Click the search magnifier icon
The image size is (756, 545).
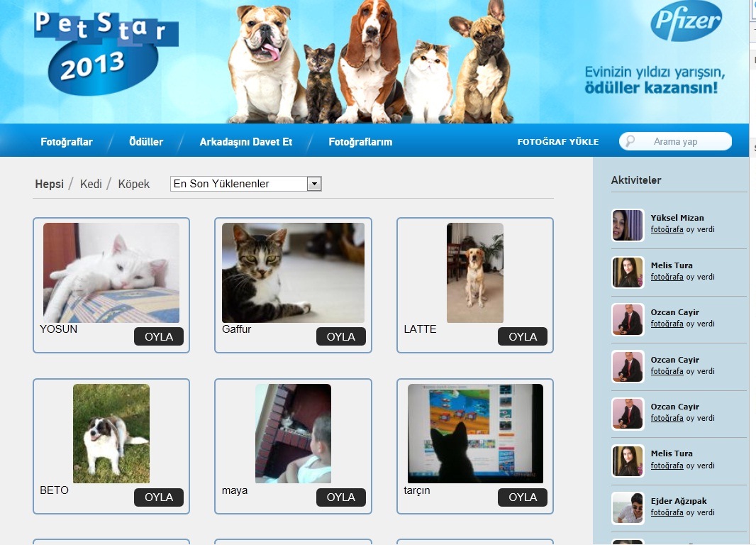630,141
